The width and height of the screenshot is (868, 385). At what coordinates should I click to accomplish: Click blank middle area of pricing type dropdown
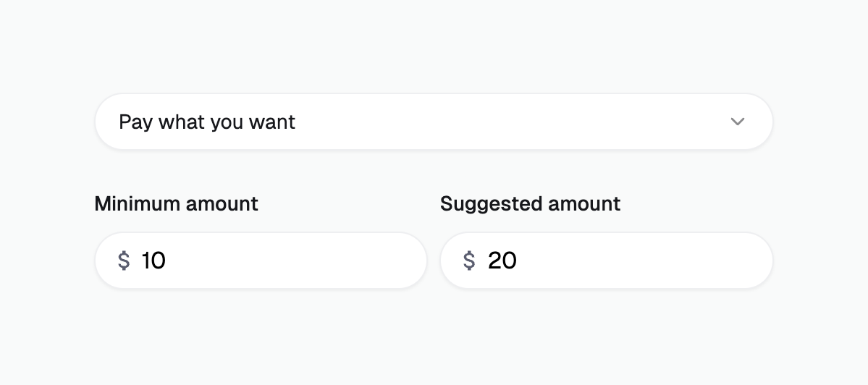507,122
